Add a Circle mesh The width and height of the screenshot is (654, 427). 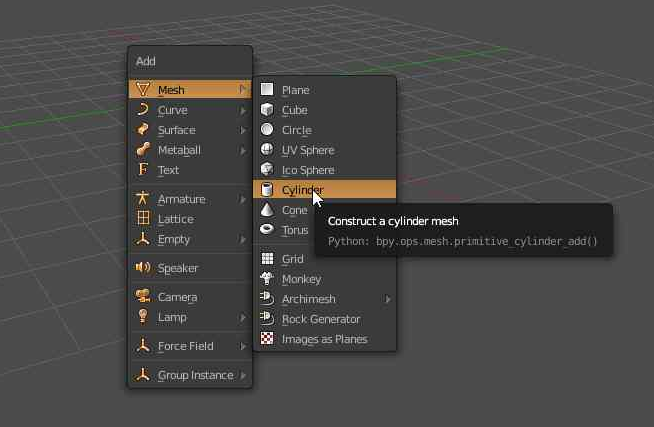point(324,130)
